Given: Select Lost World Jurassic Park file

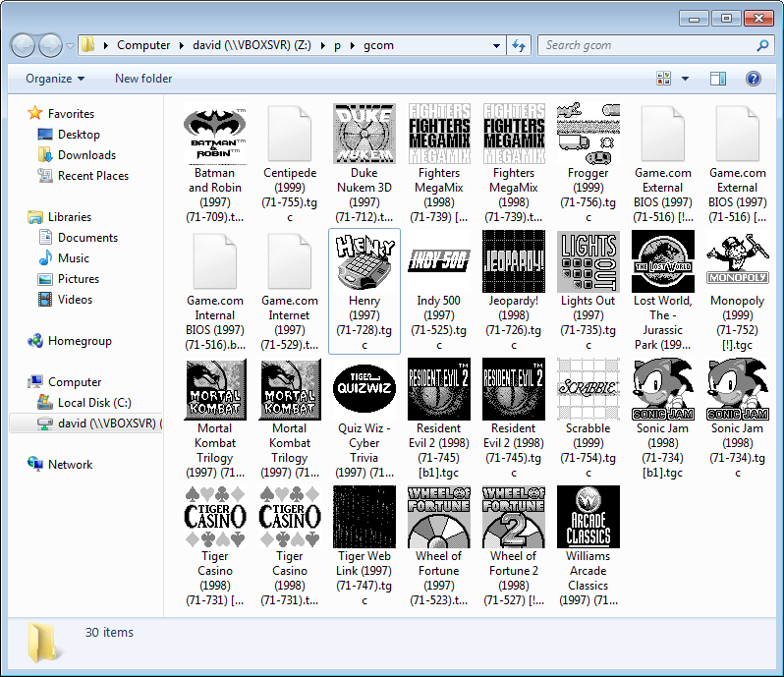Looking at the screenshot, I should pyautogui.click(x=662, y=291).
